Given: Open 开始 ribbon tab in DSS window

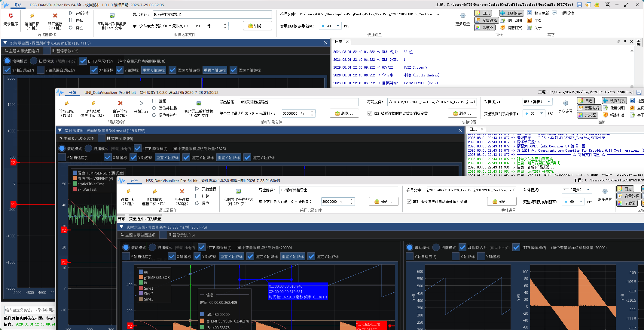Looking at the screenshot, I should (x=18, y=5).
